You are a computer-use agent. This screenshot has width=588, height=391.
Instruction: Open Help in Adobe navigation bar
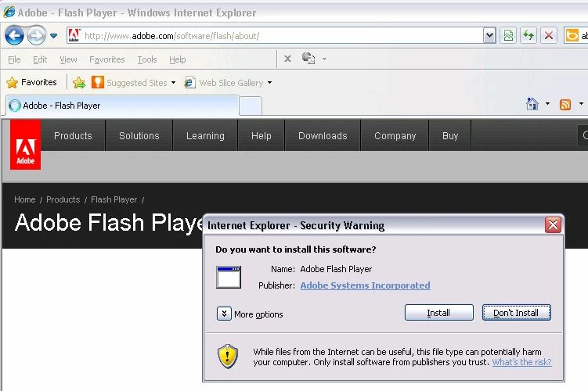point(262,135)
